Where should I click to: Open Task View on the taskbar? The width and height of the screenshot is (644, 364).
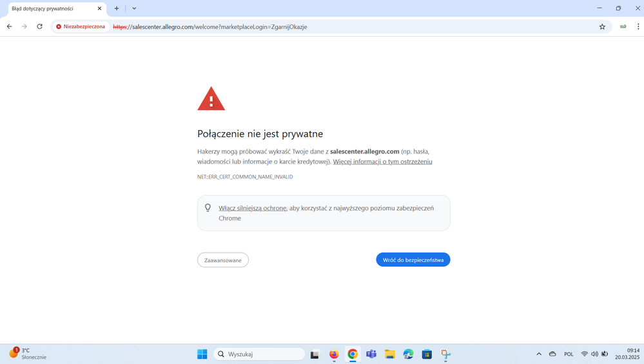point(315,354)
